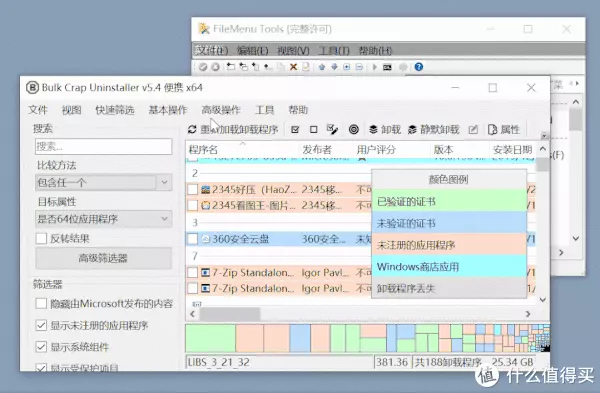Click the red X delete icon in FileMenu Tools
The width and height of the screenshot is (600, 393).
coord(293,67)
